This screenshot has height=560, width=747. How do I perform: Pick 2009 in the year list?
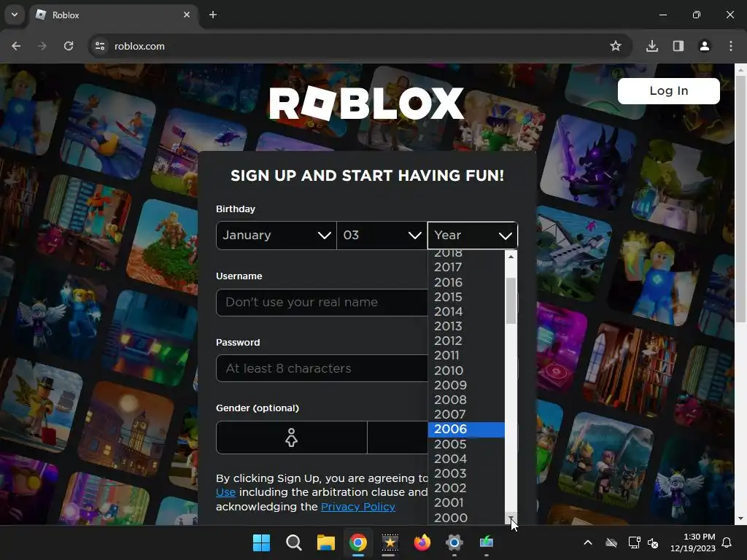click(466, 385)
